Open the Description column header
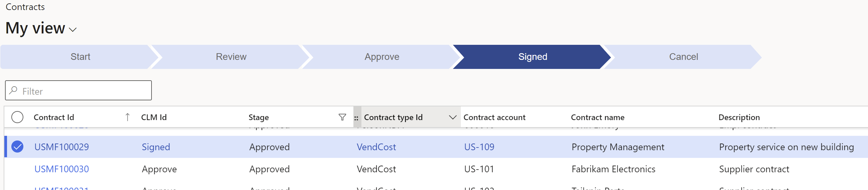868x190 pixels. (x=739, y=117)
